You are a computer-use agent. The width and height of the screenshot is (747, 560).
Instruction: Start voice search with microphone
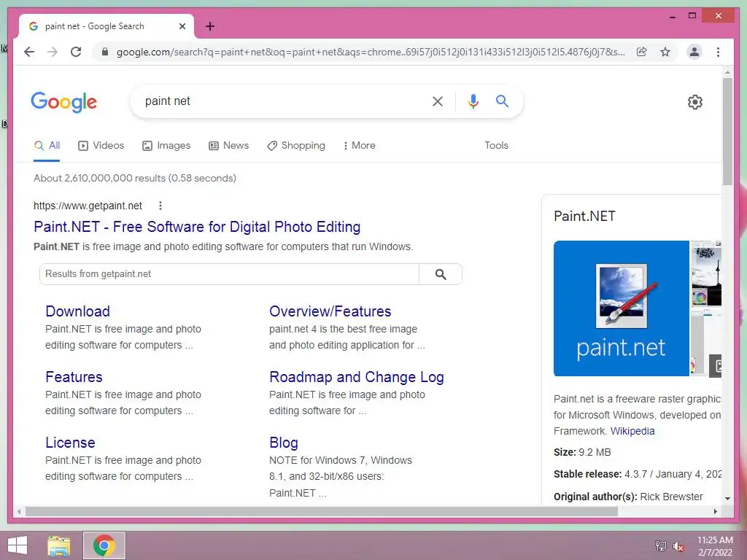click(473, 101)
